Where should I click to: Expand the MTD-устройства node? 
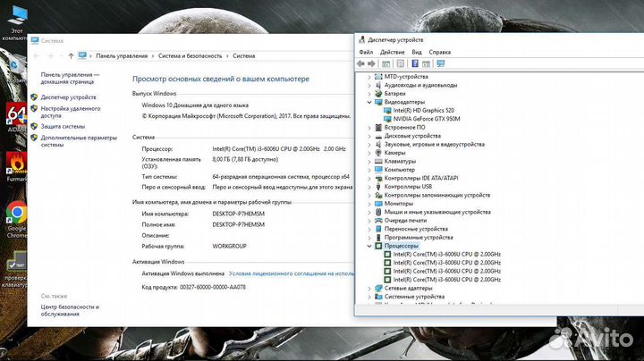[x=369, y=77]
